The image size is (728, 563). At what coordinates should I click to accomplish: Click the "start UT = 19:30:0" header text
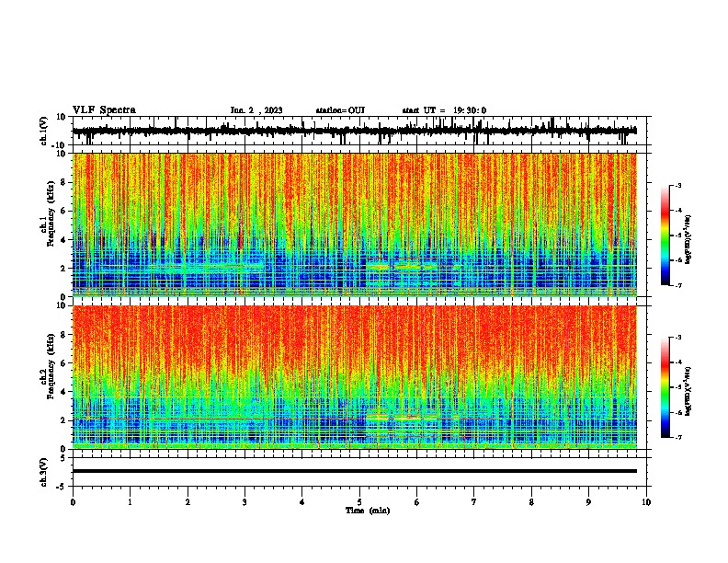pos(444,110)
